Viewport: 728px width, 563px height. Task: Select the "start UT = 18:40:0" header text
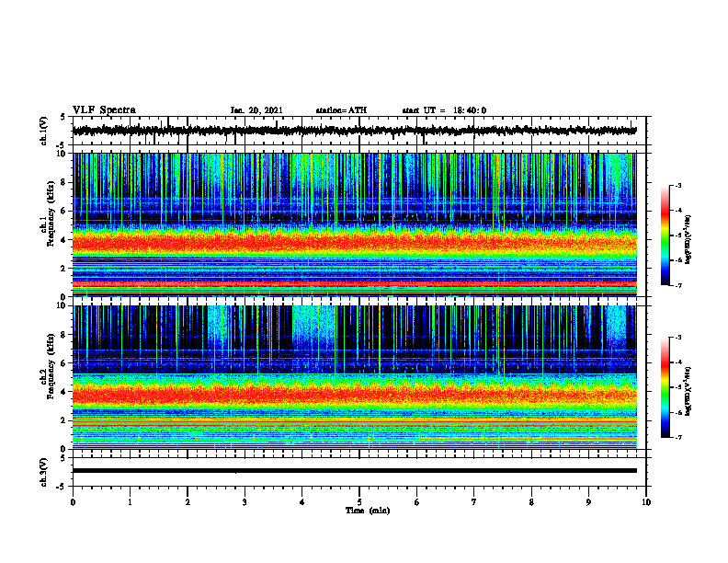[x=444, y=110]
